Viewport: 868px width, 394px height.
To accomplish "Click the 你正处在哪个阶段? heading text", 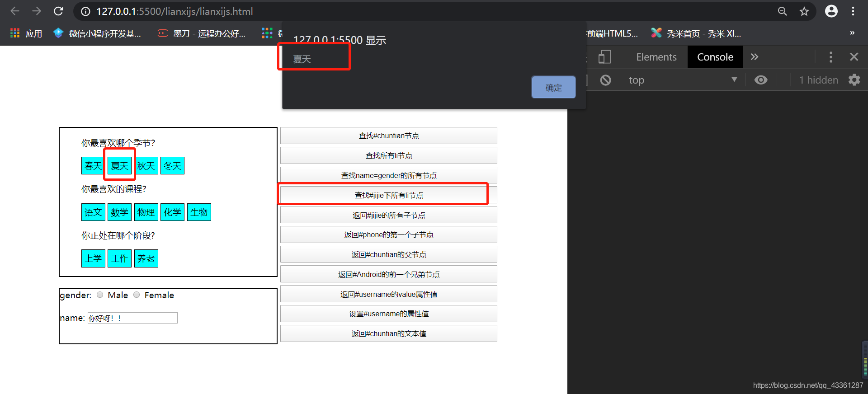I will coord(118,235).
